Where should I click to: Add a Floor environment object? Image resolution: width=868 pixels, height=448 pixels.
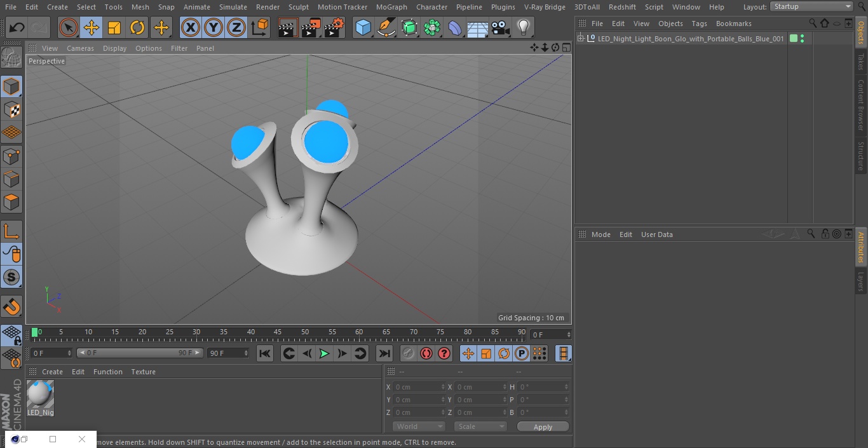pyautogui.click(x=478, y=28)
